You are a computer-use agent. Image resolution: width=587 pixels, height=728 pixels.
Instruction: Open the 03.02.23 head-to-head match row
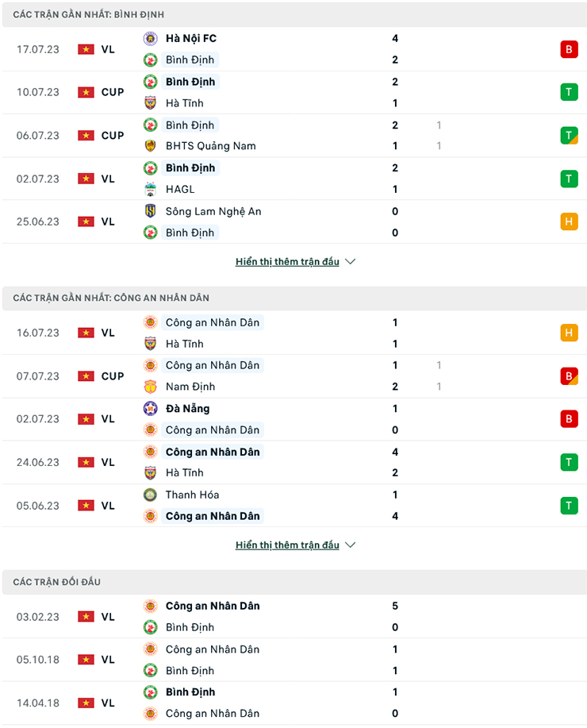(x=294, y=617)
